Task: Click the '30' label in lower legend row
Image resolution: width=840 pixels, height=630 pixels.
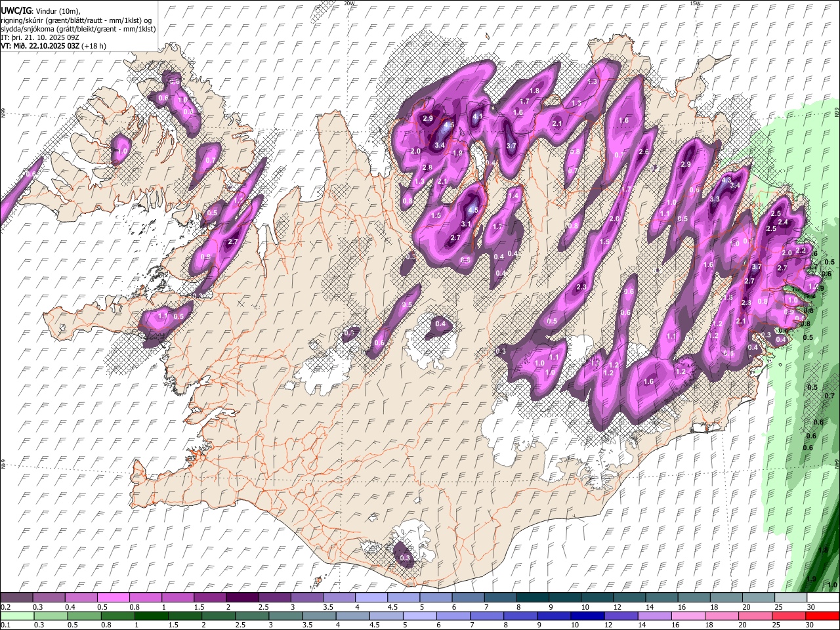Action: click(x=810, y=625)
